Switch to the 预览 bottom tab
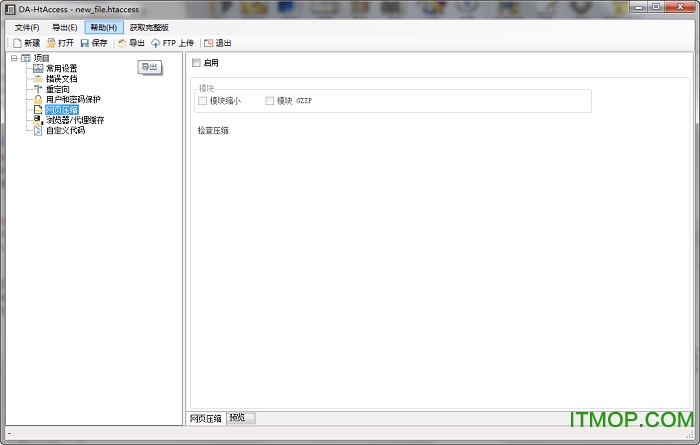The image size is (700, 445). [241, 418]
